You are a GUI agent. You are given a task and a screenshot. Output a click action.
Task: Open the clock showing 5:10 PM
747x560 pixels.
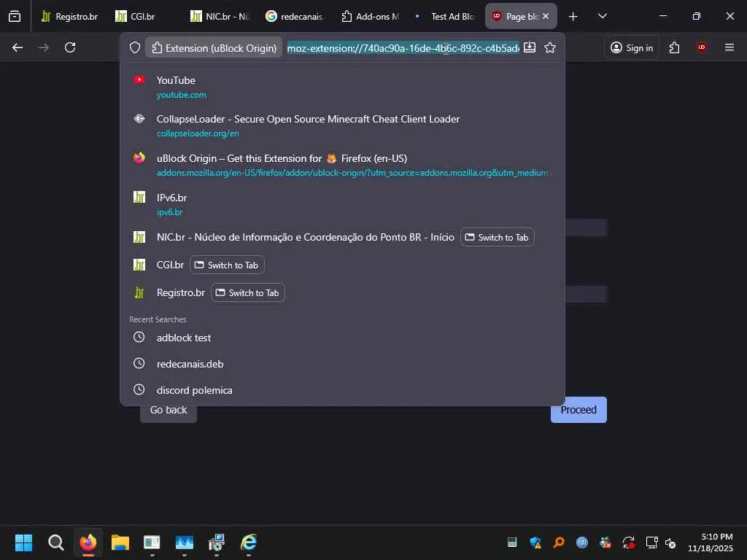711,542
